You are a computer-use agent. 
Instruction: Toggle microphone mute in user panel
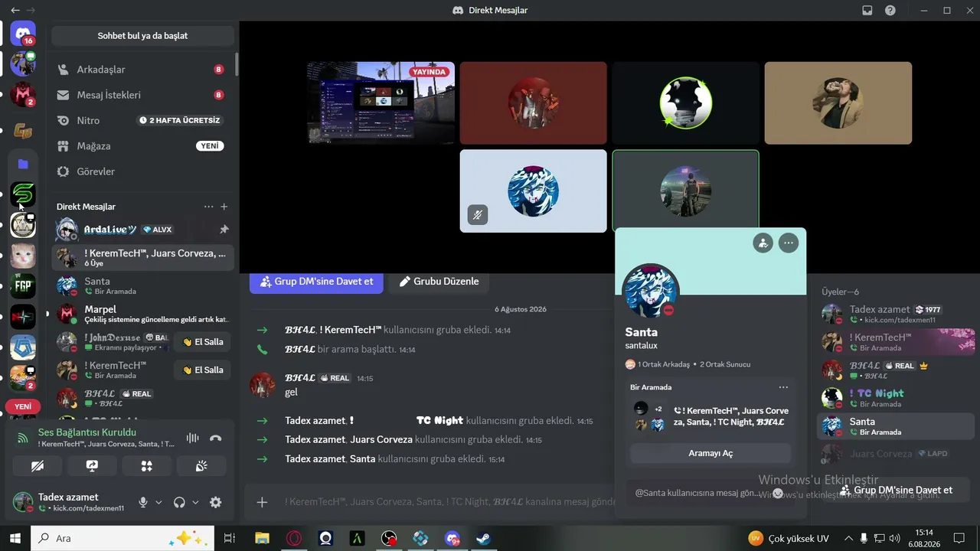142,502
